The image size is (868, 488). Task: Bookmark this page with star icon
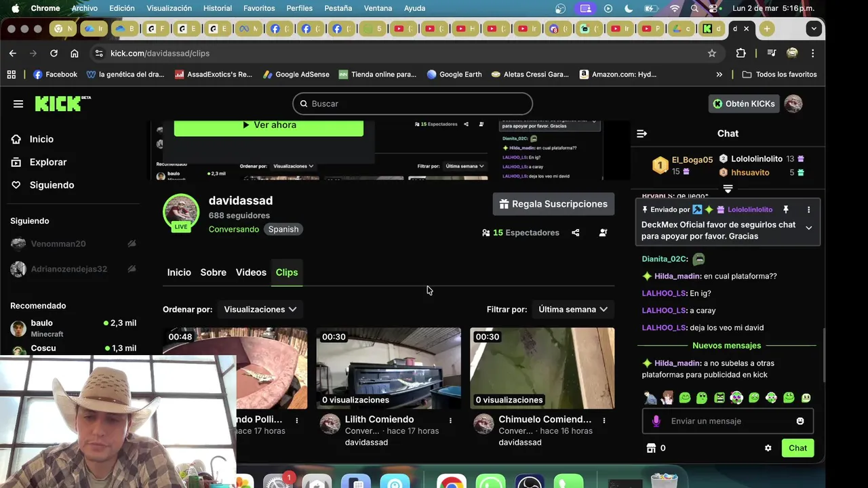[712, 53]
